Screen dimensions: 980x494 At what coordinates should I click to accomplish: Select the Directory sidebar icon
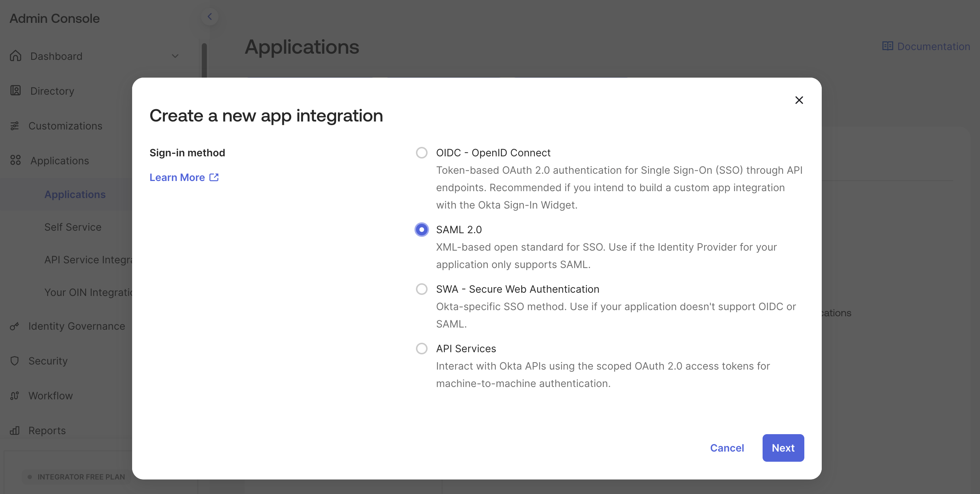(15, 91)
